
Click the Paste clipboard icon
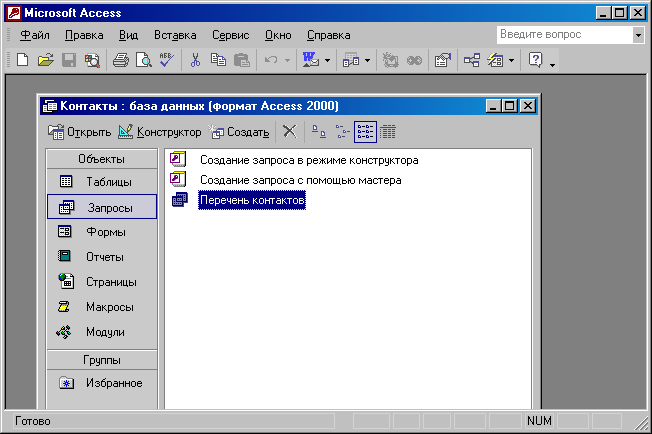tap(242, 60)
